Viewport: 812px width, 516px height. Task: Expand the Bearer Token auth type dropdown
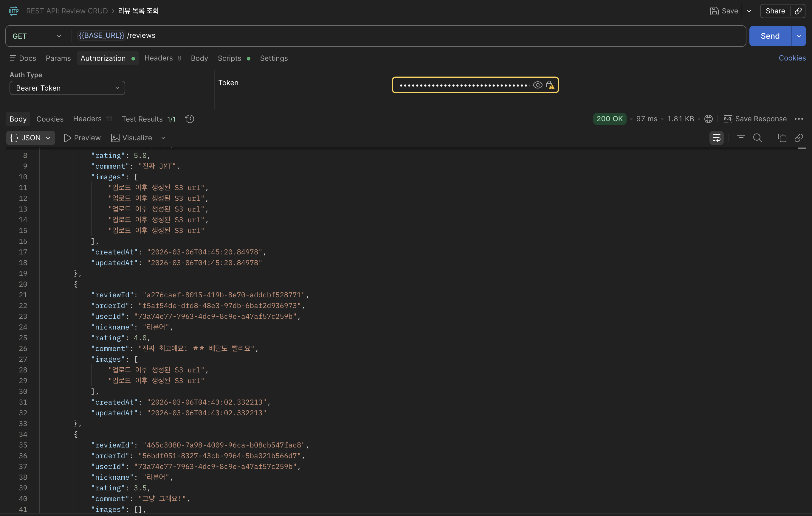(x=67, y=88)
